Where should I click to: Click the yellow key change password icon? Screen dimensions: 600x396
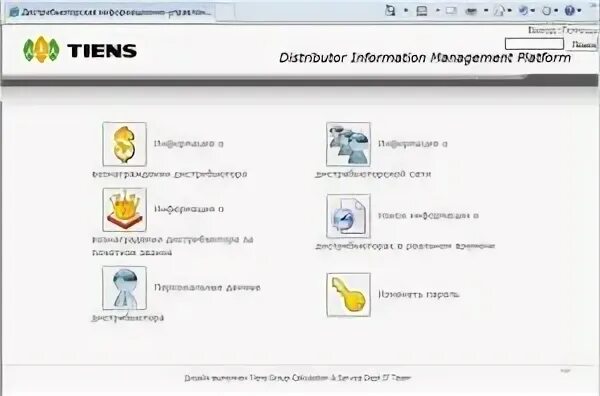348,295
